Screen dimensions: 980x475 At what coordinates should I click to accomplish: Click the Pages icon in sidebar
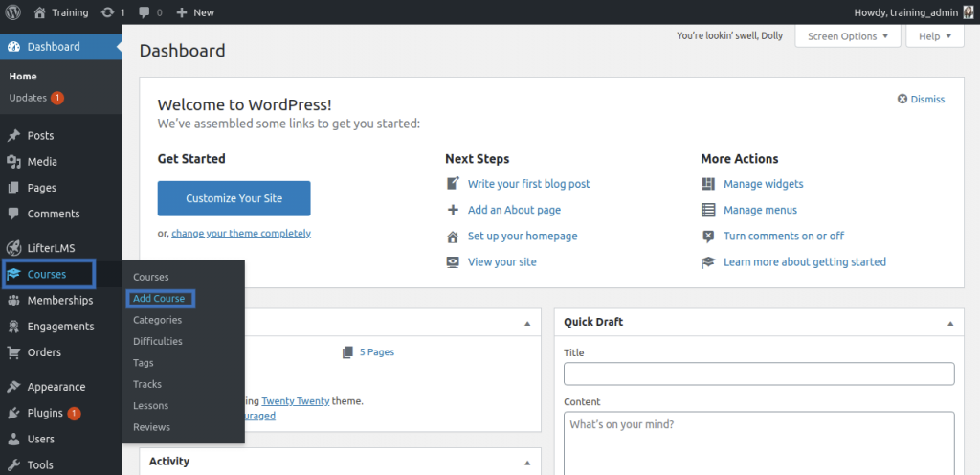point(13,188)
